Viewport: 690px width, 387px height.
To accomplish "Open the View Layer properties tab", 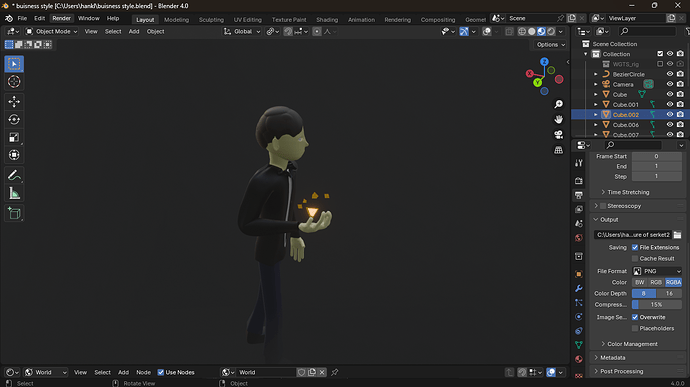I will [x=579, y=209].
